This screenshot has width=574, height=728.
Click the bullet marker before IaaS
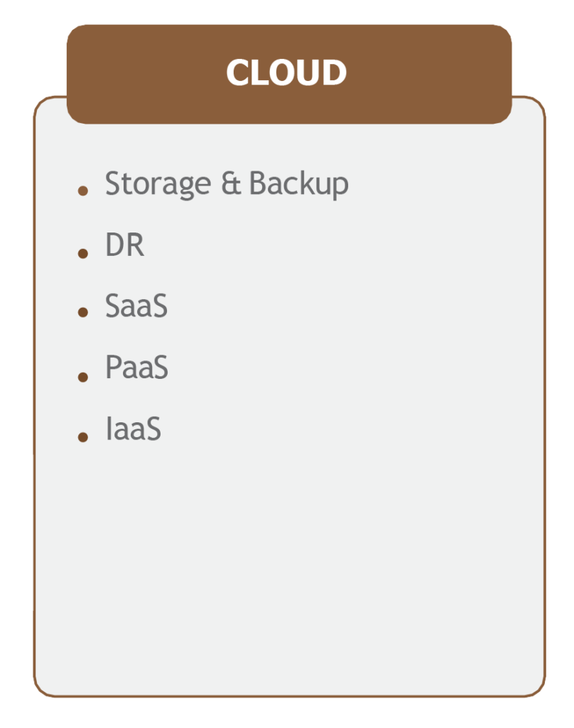[x=83, y=437]
